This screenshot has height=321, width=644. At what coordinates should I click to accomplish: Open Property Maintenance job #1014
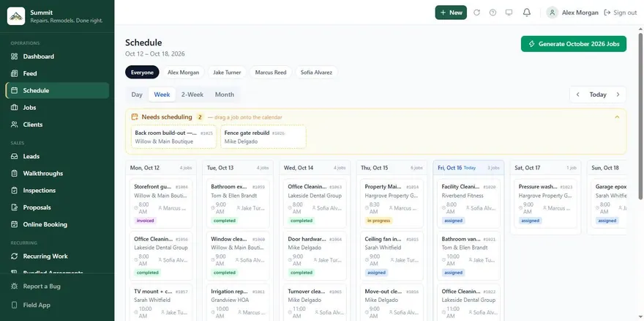392,203
